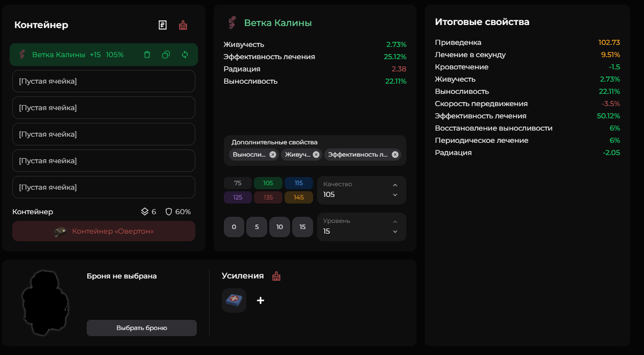
Task: Select the first Пустая ячейка slot
Action: tap(104, 81)
